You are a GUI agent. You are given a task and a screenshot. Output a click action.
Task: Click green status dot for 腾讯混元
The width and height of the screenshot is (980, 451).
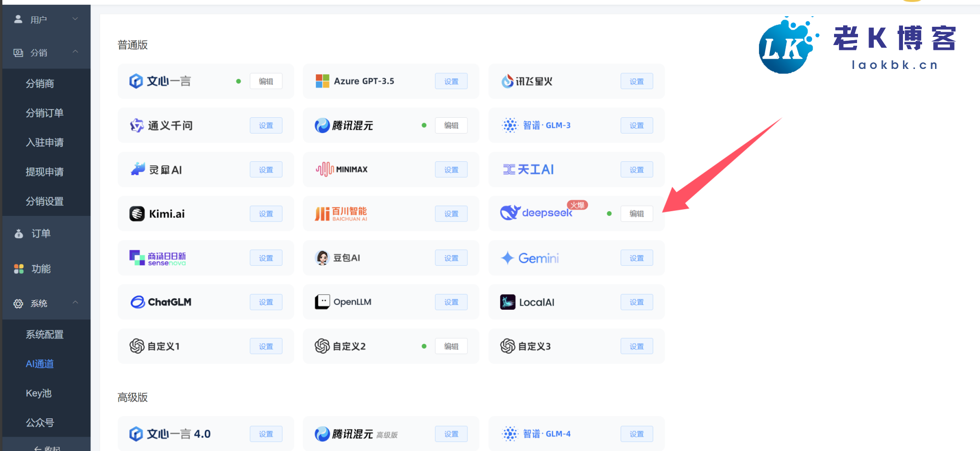pos(424,125)
